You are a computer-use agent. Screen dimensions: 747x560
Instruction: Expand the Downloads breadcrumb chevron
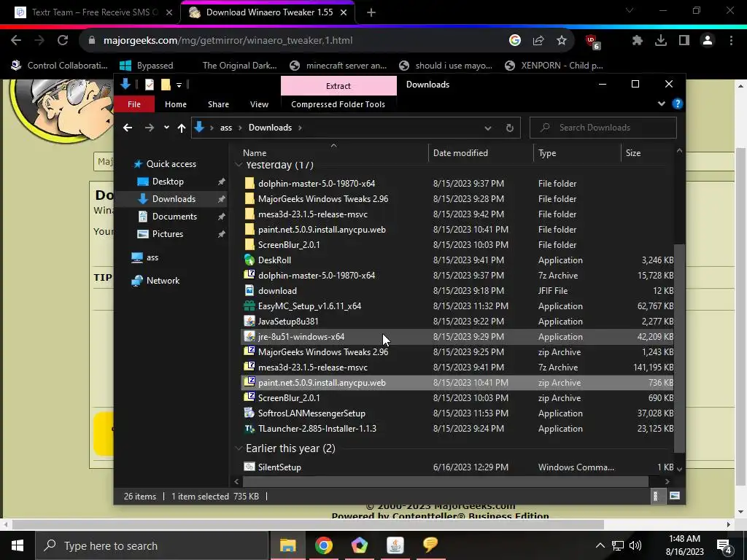[300, 128]
